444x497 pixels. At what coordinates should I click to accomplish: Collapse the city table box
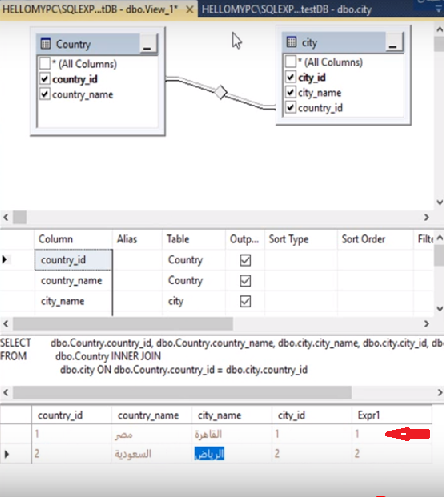pyautogui.click(x=393, y=43)
